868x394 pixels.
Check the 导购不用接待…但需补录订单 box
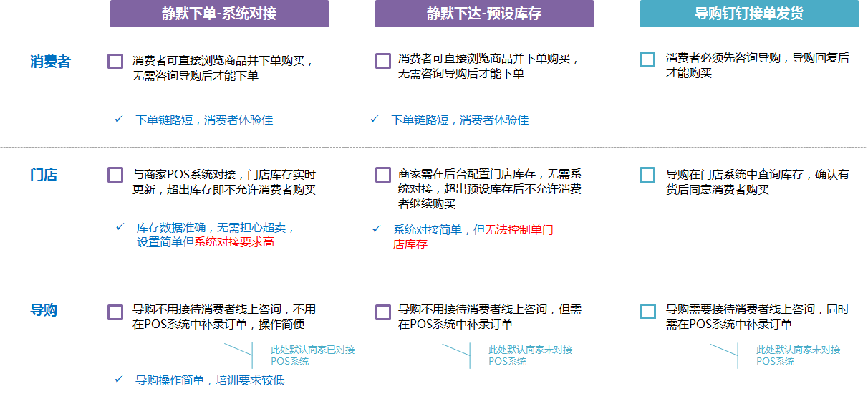382,312
